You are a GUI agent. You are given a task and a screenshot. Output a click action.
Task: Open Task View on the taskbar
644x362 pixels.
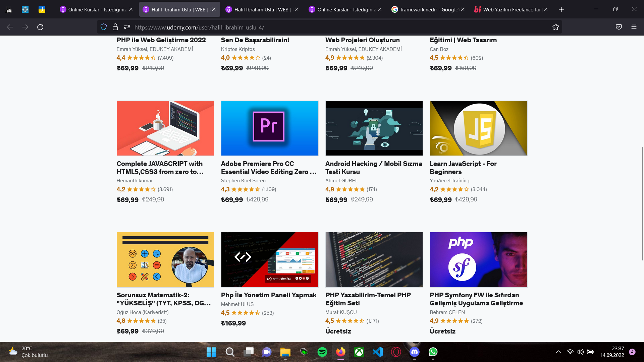point(249,352)
